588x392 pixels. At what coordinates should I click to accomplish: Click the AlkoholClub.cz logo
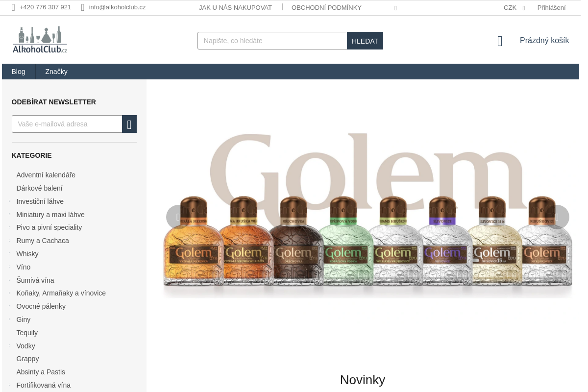pyautogui.click(x=40, y=40)
